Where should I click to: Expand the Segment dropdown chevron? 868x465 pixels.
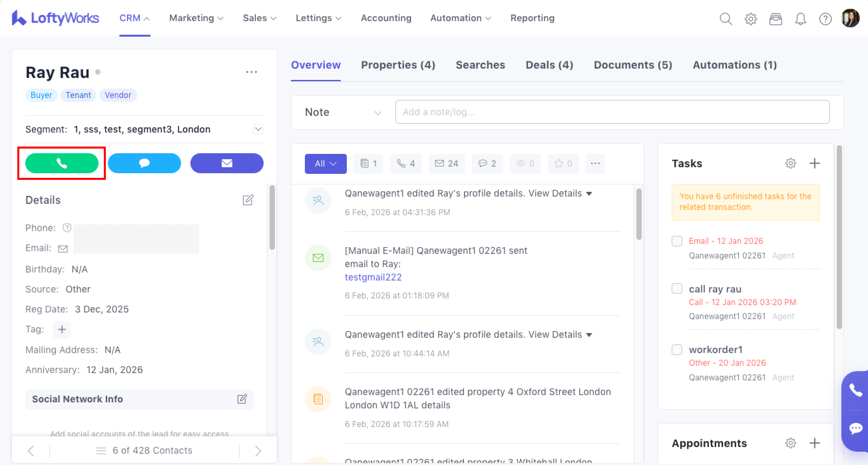pyautogui.click(x=258, y=129)
